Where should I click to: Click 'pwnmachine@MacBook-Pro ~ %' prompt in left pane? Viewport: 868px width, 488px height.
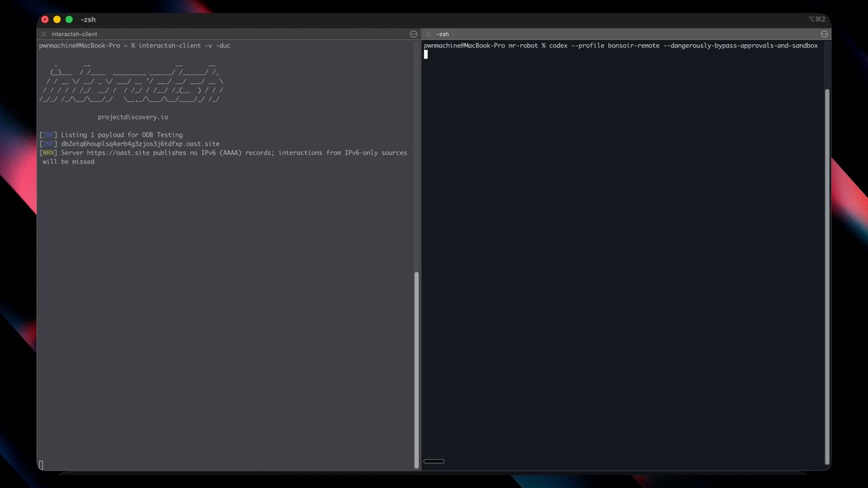tap(88, 46)
